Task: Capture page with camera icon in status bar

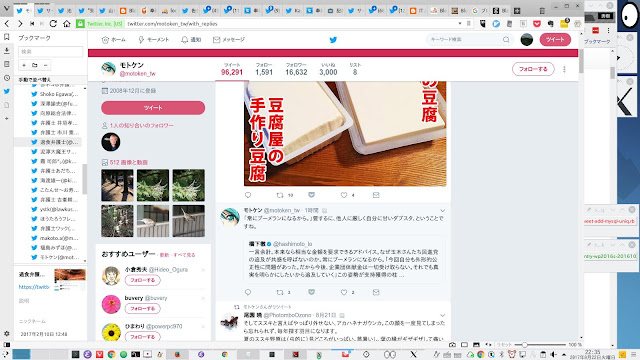Action: click(x=452, y=345)
